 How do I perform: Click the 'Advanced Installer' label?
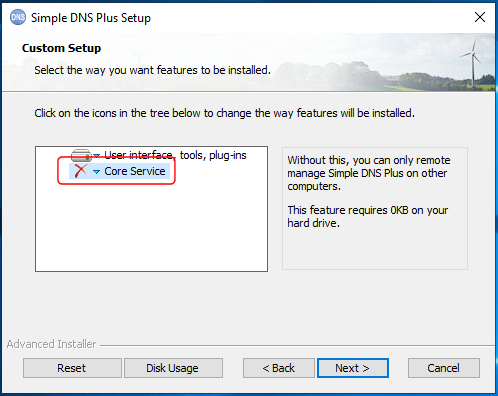(51, 344)
